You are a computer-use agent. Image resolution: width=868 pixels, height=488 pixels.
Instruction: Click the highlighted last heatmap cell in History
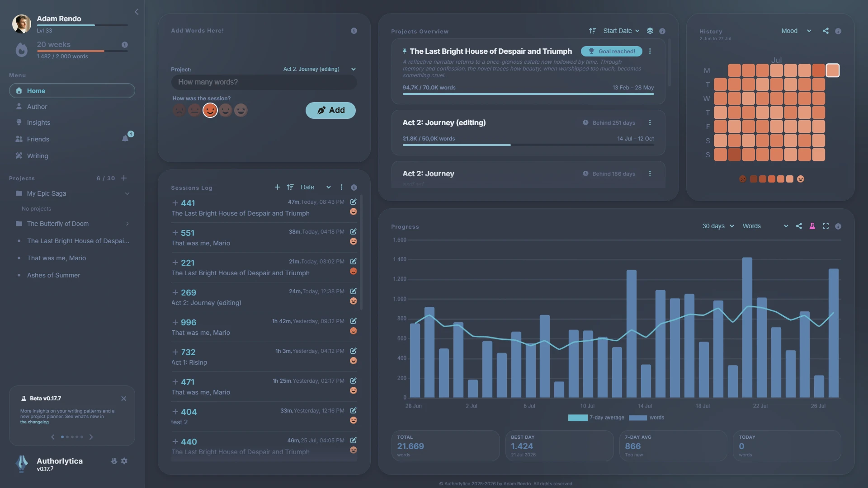832,70
